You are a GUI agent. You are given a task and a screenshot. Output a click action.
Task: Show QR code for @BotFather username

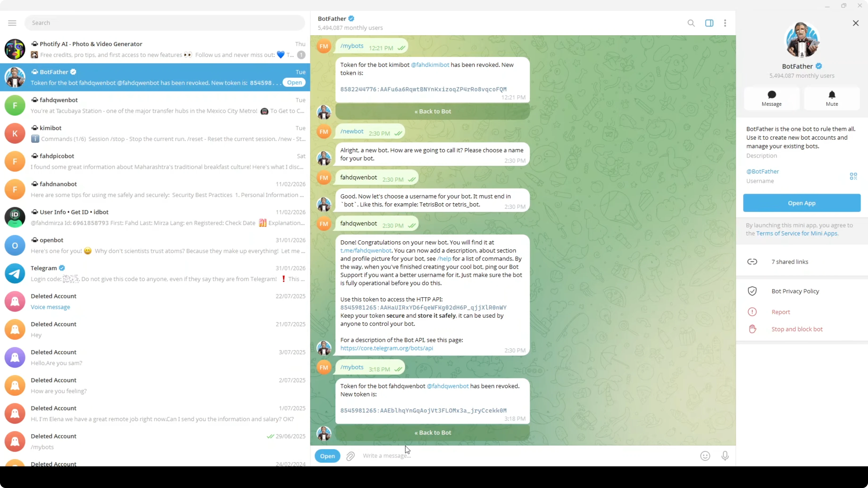pos(853,176)
